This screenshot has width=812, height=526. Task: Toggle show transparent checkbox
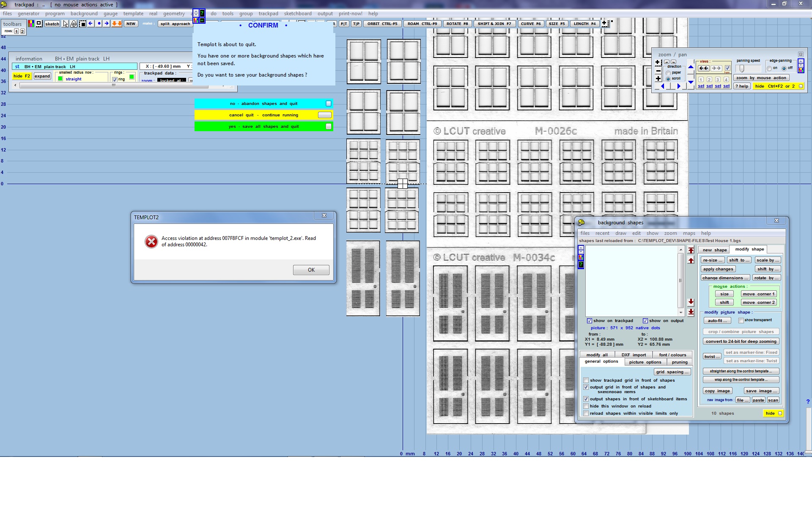tap(741, 320)
